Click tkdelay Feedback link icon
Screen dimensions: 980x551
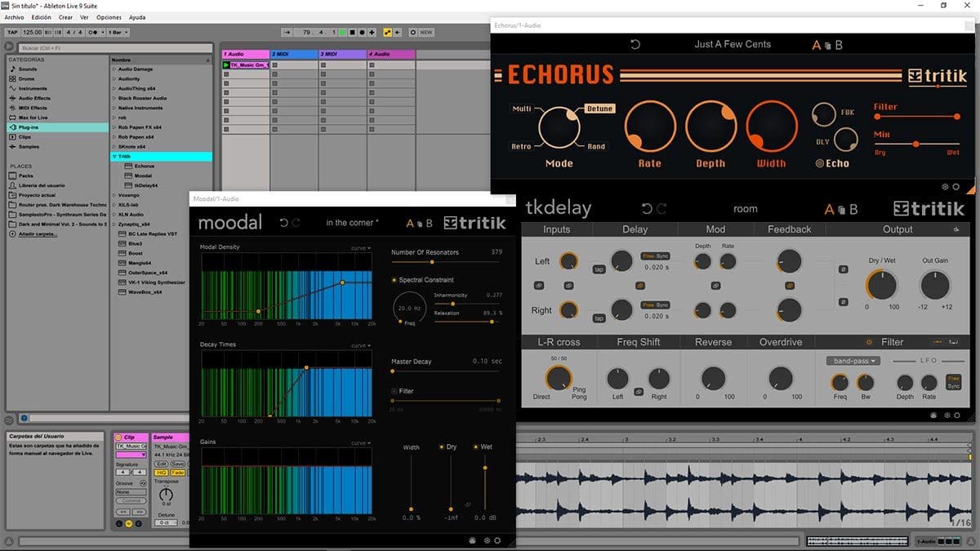click(x=790, y=285)
